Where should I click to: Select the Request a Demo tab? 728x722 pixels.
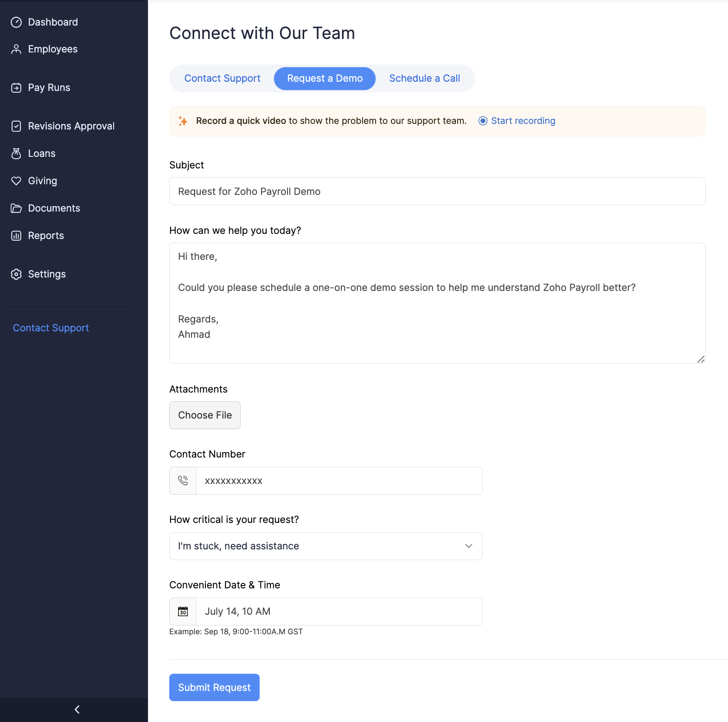point(325,78)
